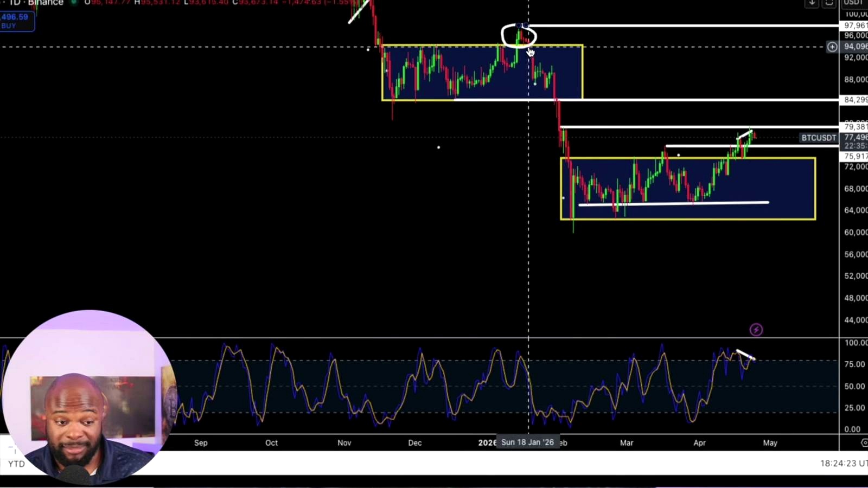868x488 pixels.
Task: Open chart settings gear at time axis end
Action: (864, 443)
